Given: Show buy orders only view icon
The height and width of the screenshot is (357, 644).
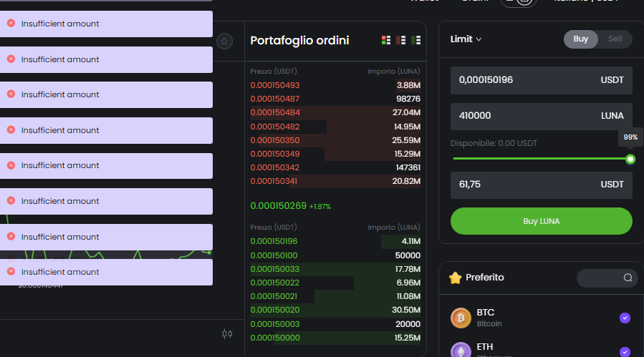Looking at the screenshot, I should coord(416,40).
